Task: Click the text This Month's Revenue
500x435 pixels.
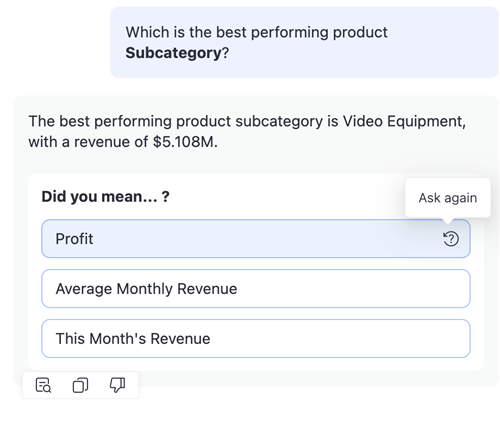Action: click(133, 339)
